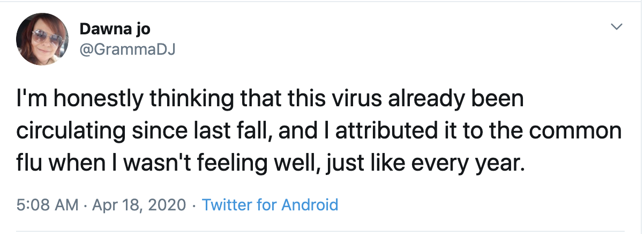Click the word 'honestly' in the tweet
The image size is (644, 234).
[x=99, y=101]
